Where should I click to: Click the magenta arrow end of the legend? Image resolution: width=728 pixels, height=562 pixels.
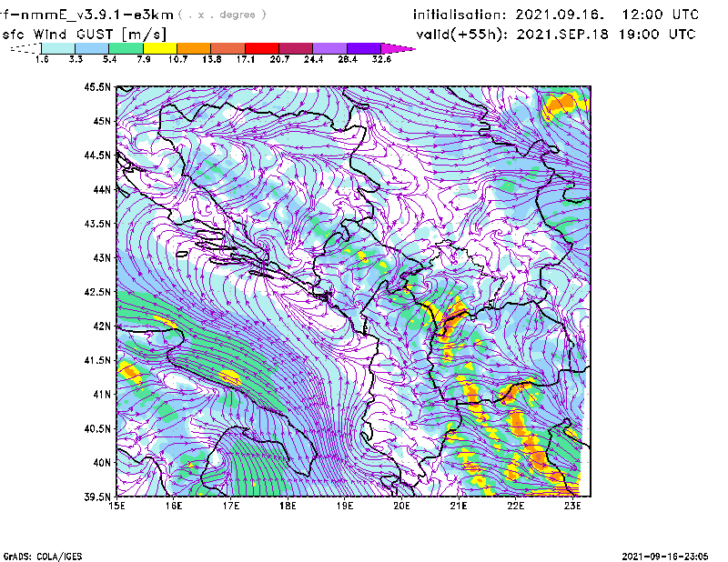click(398, 48)
